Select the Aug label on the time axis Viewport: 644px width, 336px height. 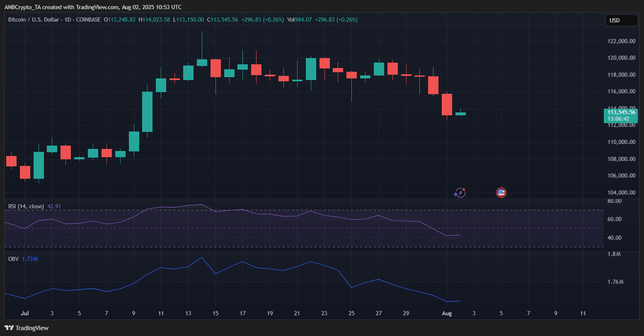coord(447,314)
